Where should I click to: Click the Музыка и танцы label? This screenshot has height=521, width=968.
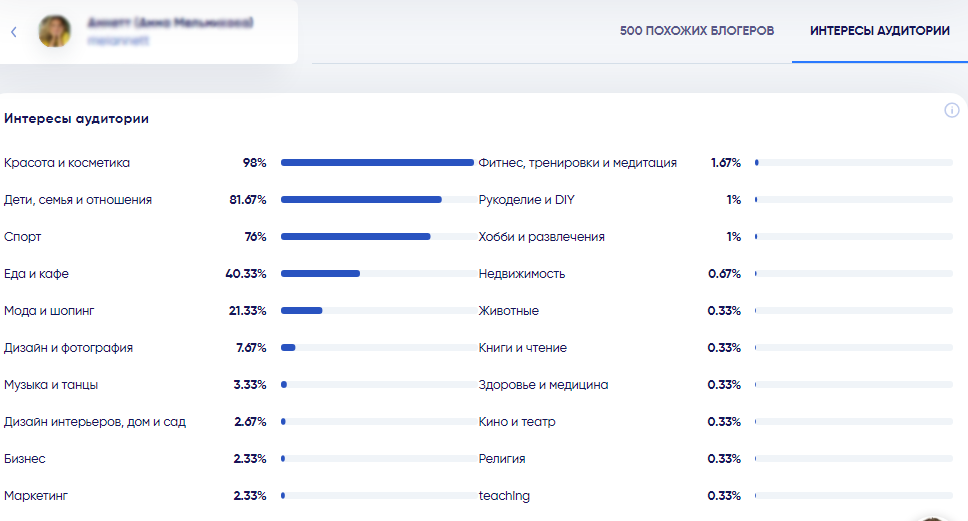(x=51, y=385)
